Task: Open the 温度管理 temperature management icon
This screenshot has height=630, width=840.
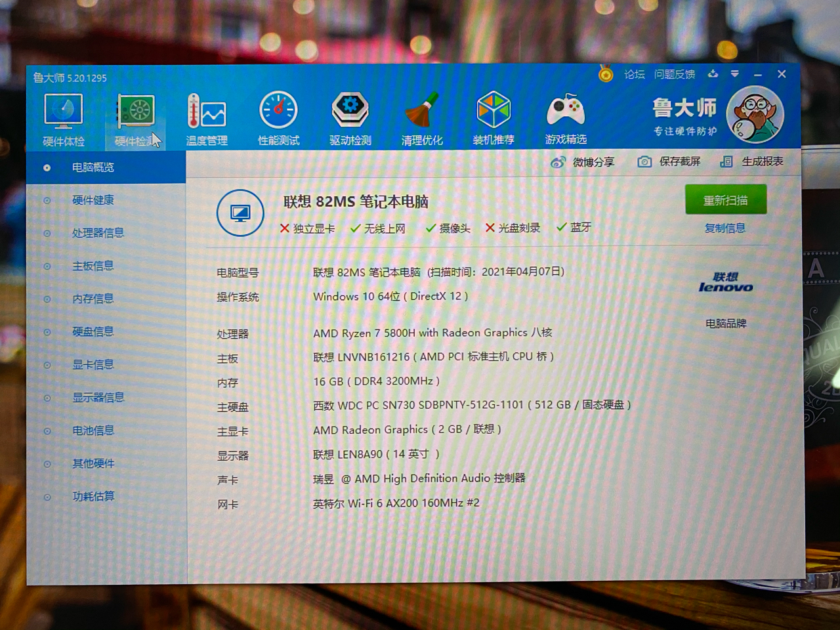Action: coord(207,119)
